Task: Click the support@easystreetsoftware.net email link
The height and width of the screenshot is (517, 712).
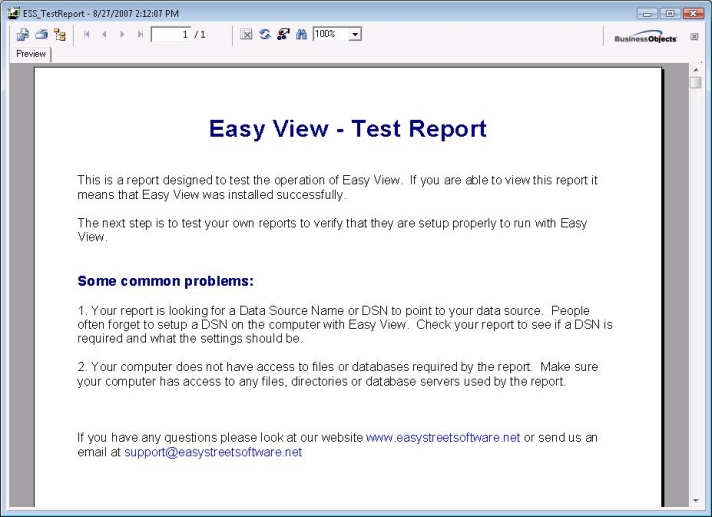Action: tap(213, 452)
